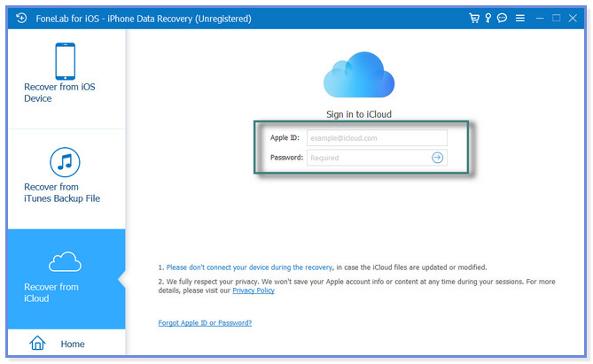The height and width of the screenshot is (364, 593).
Task: Click the FoneLab app logo icon
Action: pyautogui.click(x=21, y=18)
